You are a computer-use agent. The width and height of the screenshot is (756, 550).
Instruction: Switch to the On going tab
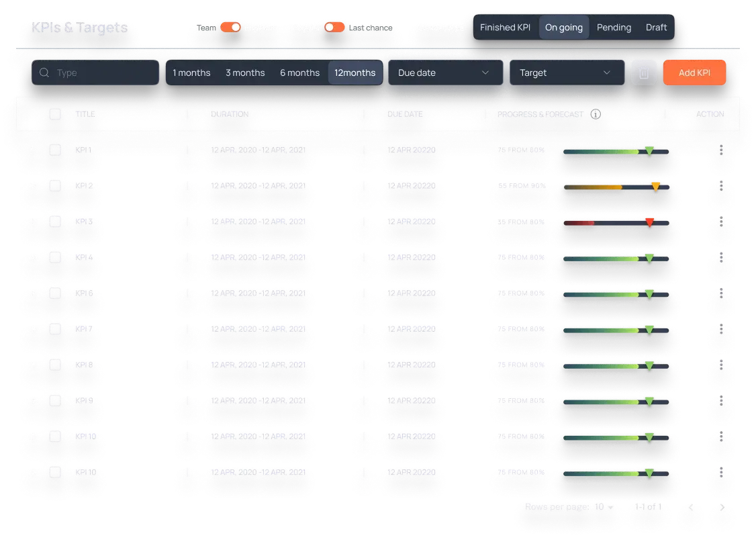[563, 28]
